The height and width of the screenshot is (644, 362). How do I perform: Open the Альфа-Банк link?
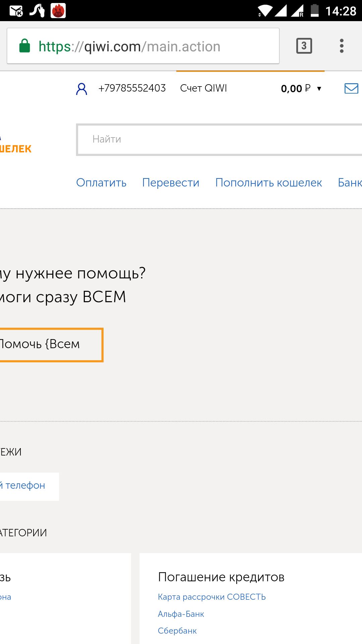[181, 614]
